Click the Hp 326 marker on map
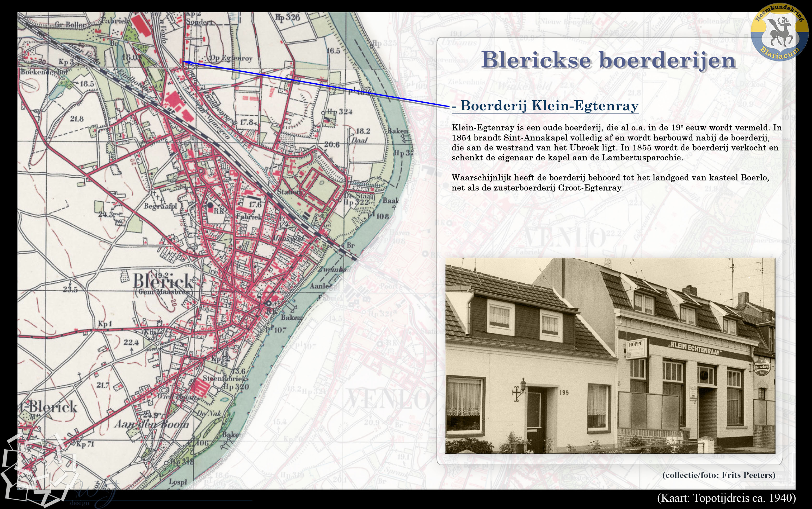 pos(287,17)
